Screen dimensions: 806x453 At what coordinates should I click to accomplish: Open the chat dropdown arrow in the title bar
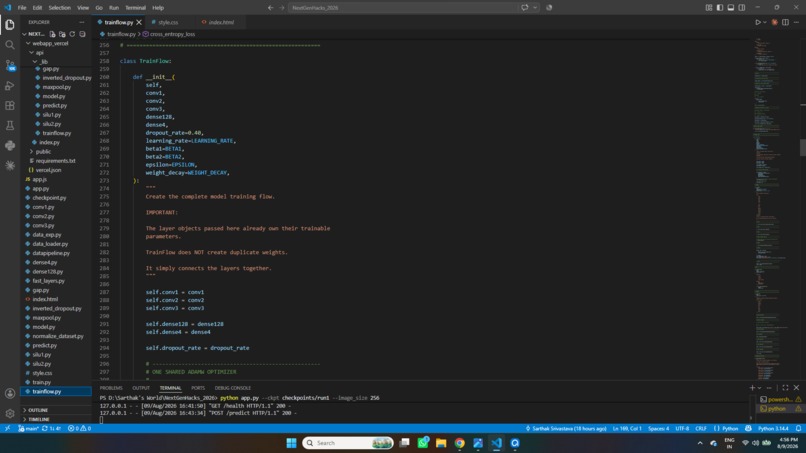click(535, 8)
